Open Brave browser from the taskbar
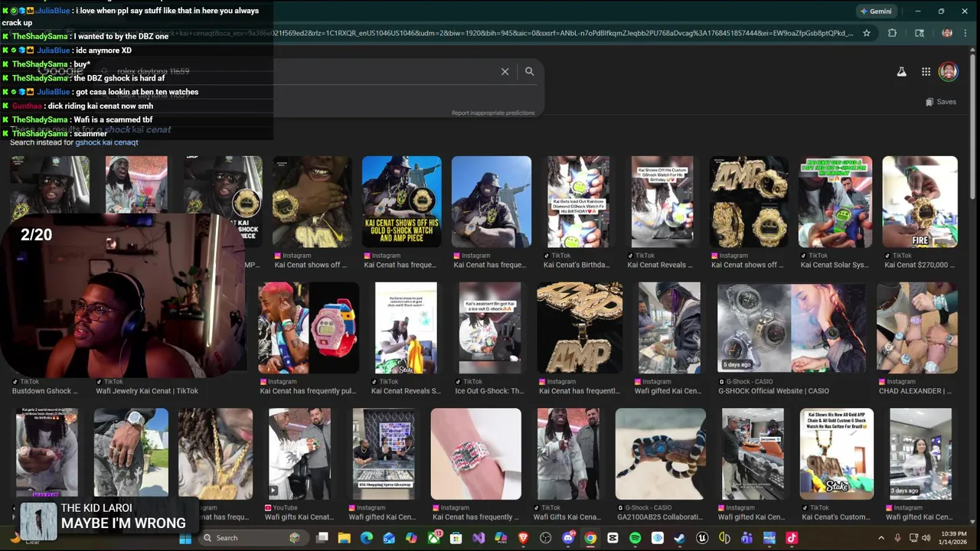 523,538
